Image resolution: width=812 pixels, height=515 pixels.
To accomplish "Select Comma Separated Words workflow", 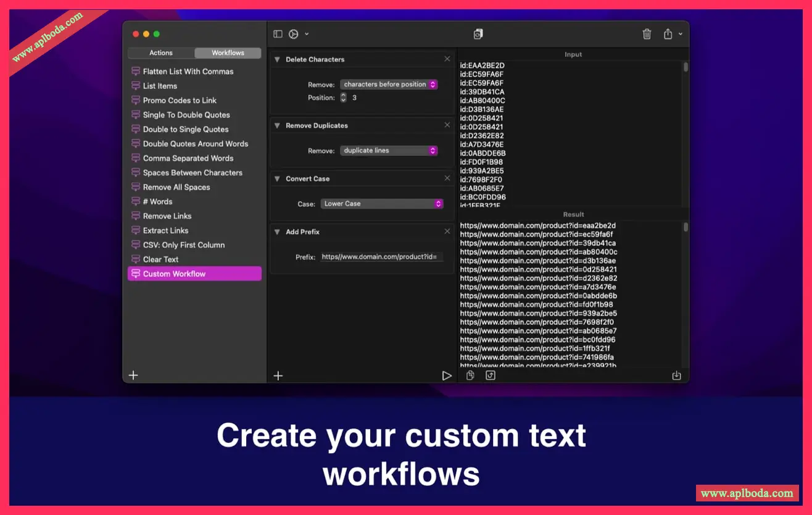I will point(194,158).
